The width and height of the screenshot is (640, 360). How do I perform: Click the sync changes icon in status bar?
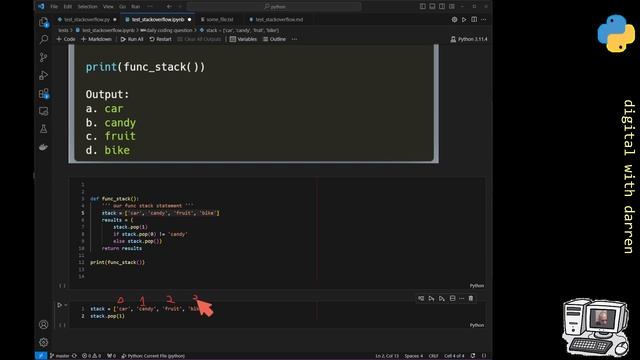tap(74, 356)
